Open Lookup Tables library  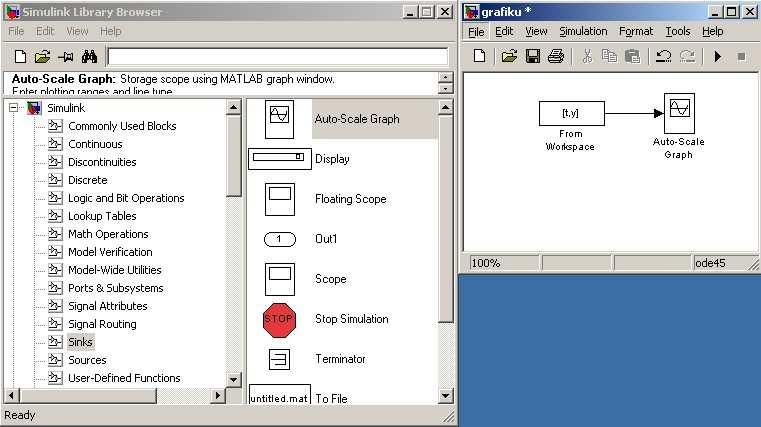[x=102, y=216]
